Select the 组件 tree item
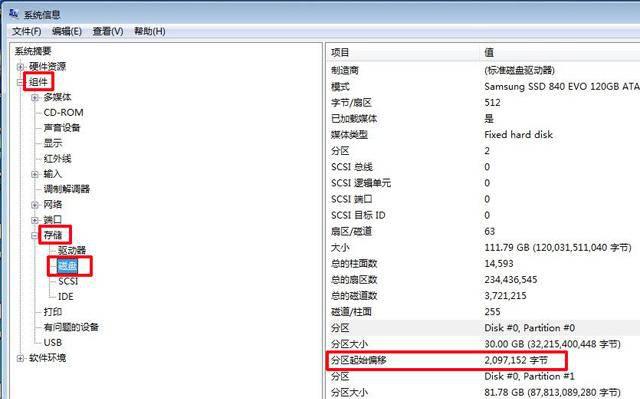Screen dimensions: 640x399 click(x=39, y=82)
